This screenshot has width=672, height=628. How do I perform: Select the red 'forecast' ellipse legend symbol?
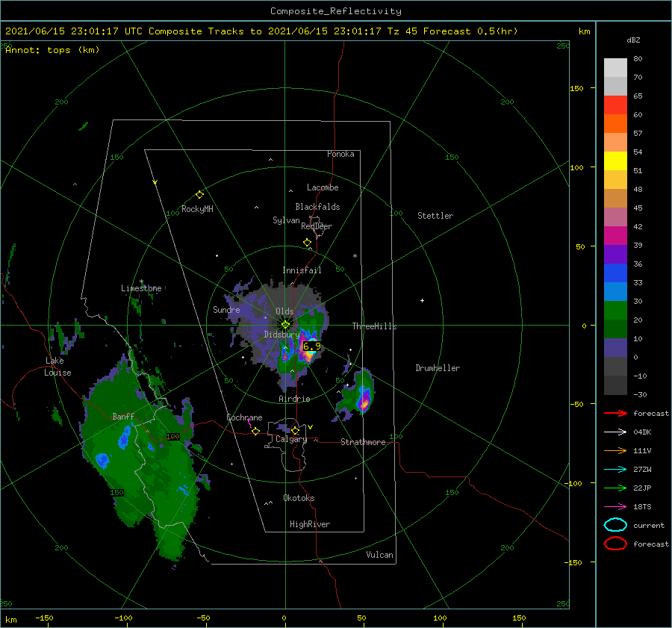615,544
